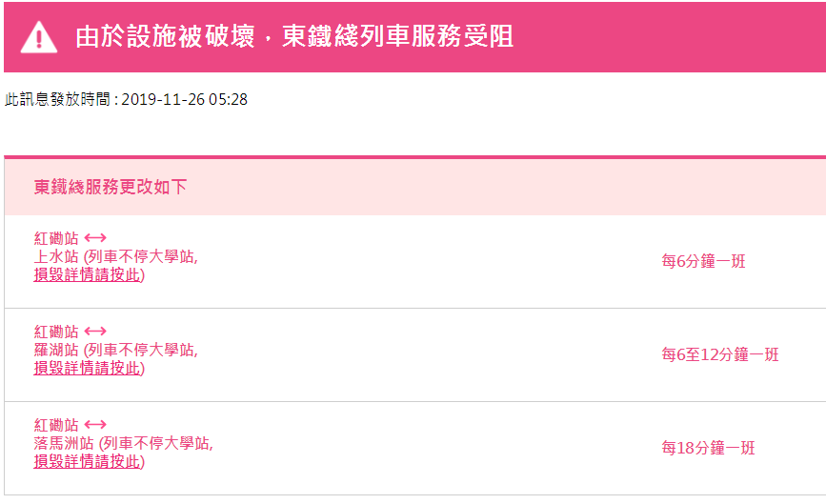Open 損毀詳情請按此 link under 落馬洲站
Image resolution: width=826 pixels, height=504 pixels.
(x=88, y=462)
